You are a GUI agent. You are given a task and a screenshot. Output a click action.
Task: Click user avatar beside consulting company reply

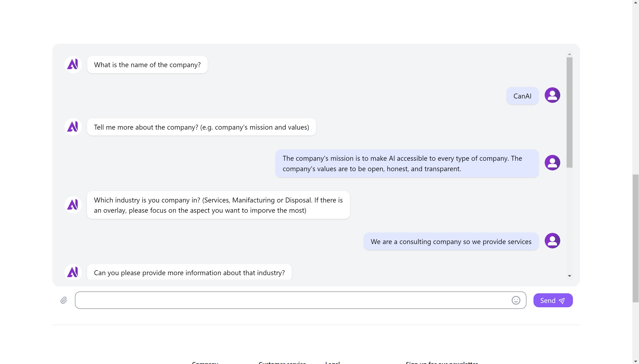552,241
